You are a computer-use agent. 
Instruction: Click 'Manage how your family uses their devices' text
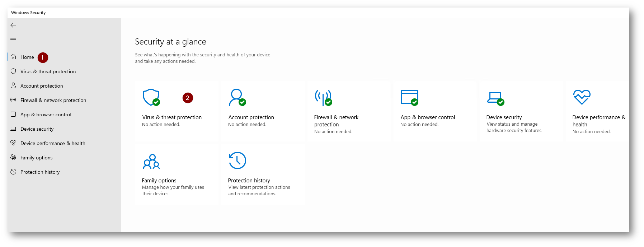point(173,191)
